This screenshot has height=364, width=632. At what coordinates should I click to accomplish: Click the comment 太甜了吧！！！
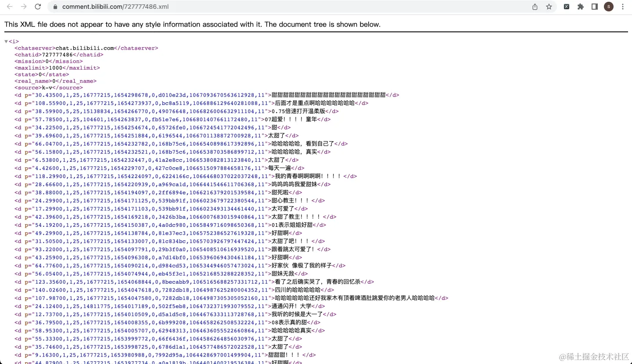pyautogui.click(x=291, y=241)
